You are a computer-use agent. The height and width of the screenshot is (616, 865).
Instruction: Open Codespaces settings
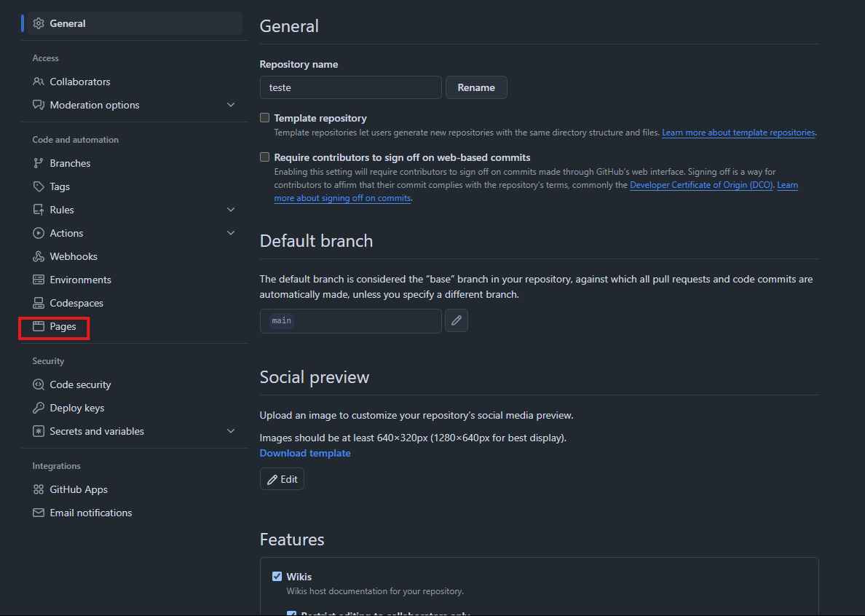pyautogui.click(x=135, y=303)
